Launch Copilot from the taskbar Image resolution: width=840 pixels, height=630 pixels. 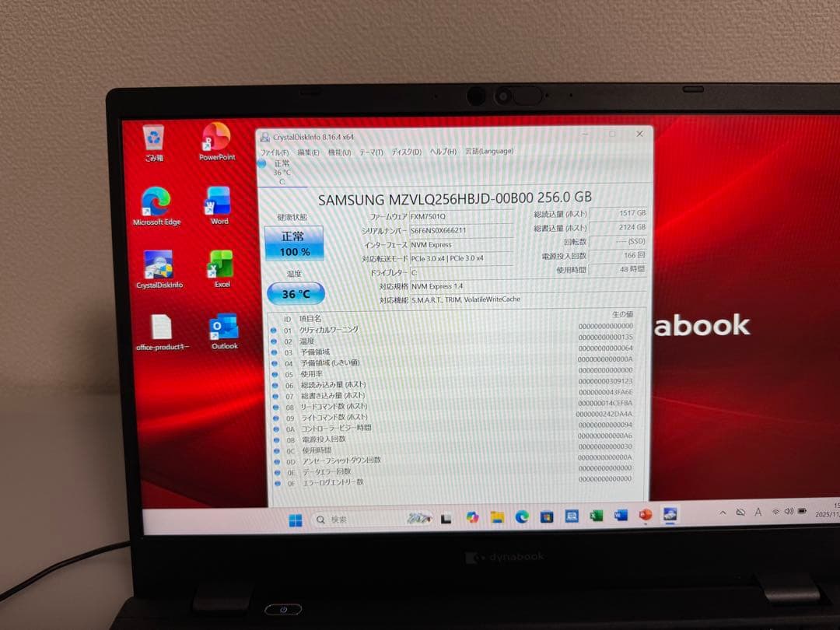point(472,517)
